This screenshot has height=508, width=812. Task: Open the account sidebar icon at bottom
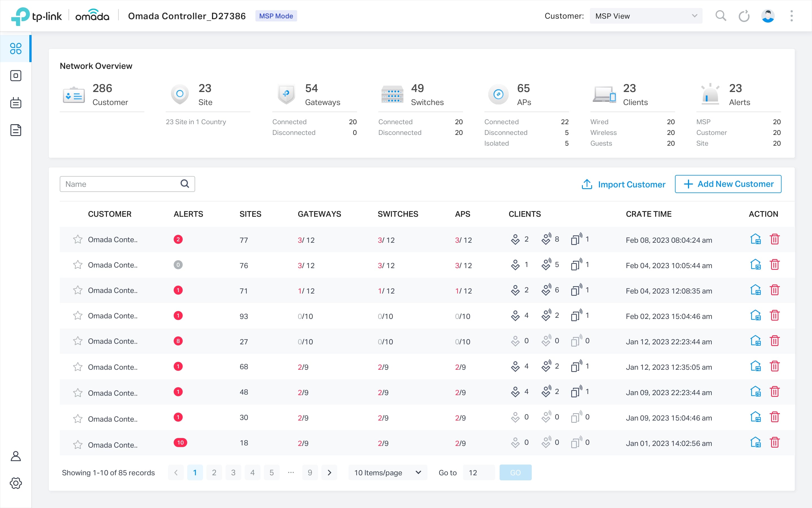click(16, 456)
